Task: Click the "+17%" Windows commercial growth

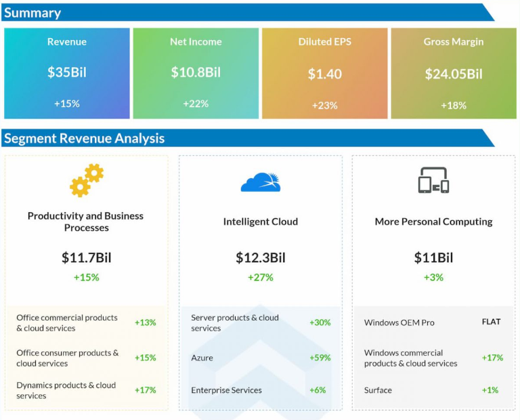Action: tap(492, 358)
